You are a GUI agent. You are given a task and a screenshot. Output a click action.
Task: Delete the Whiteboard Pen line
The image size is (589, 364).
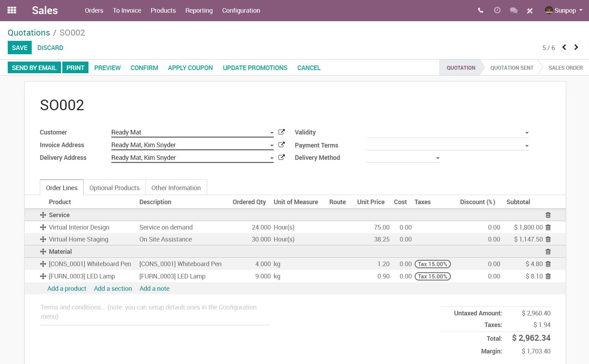point(548,264)
